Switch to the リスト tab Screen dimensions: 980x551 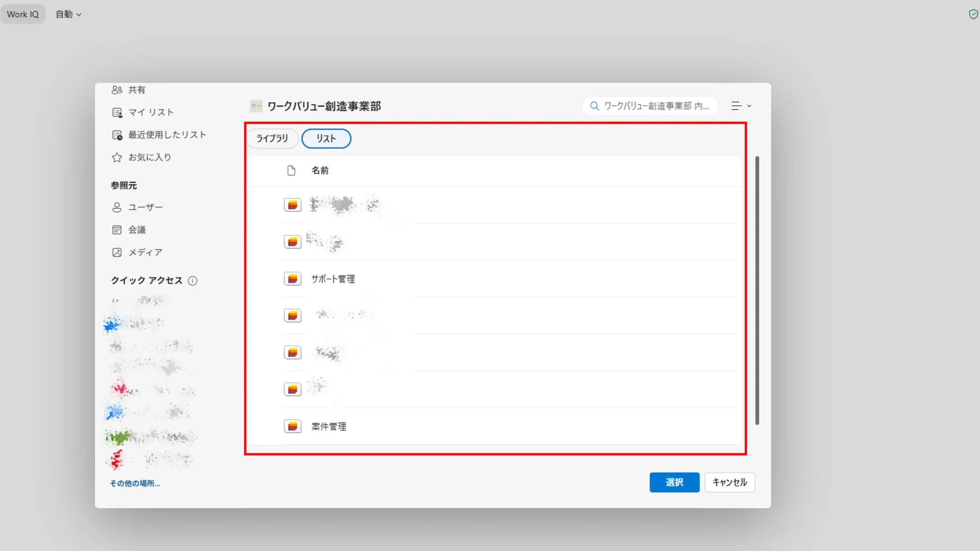coord(326,138)
